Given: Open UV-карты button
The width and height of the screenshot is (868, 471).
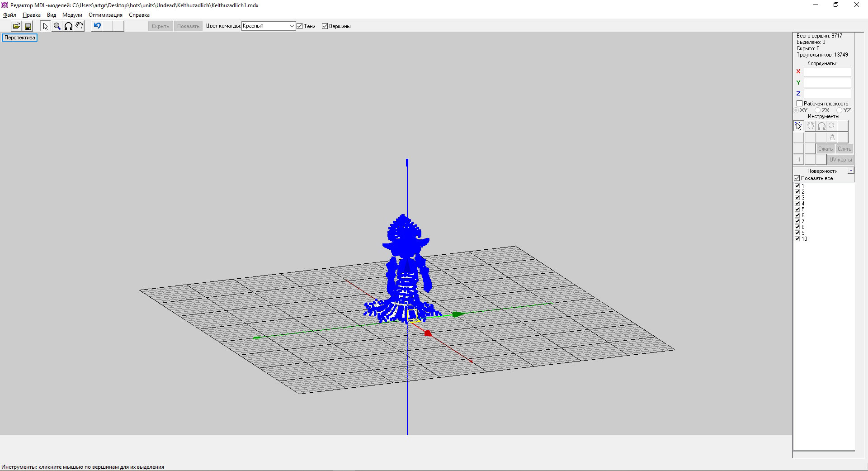Looking at the screenshot, I should tap(840, 160).
